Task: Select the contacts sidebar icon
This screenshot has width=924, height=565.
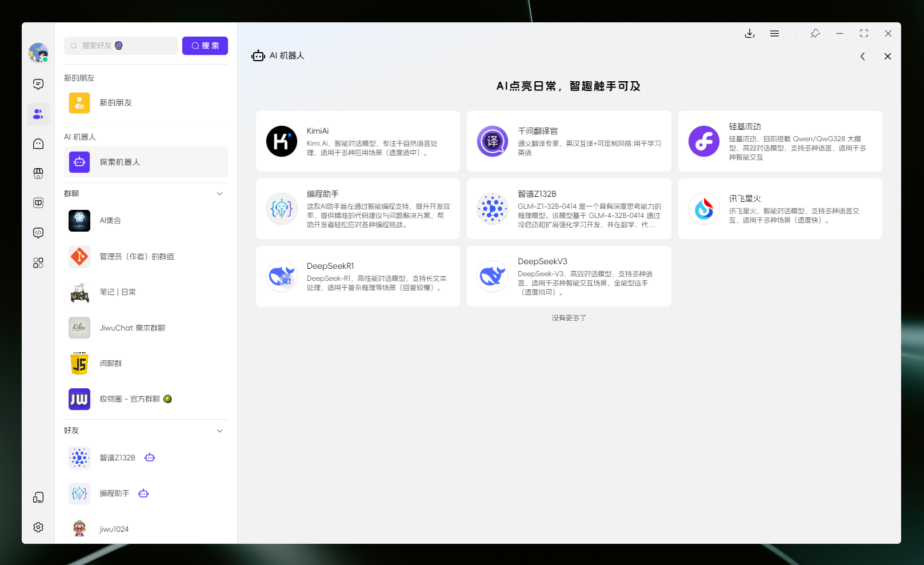Action: tap(38, 114)
